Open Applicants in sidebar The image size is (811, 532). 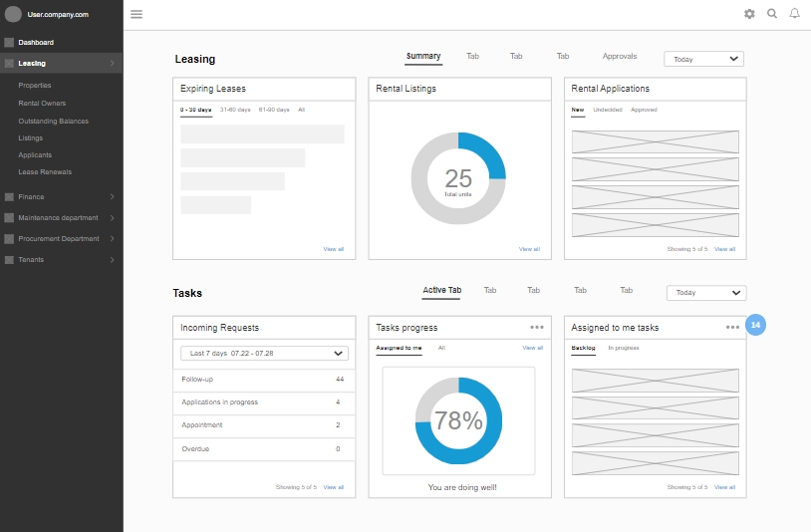pyautogui.click(x=35, y=155)
